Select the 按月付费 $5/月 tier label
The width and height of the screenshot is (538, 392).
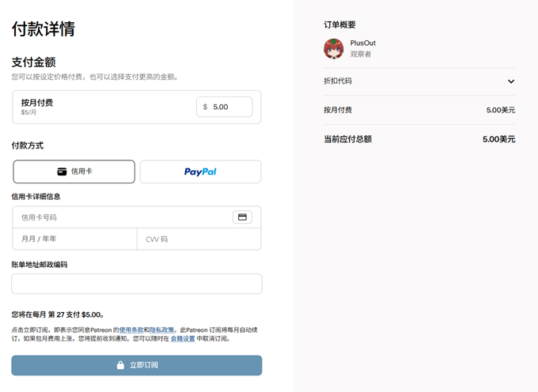(37, 106)
